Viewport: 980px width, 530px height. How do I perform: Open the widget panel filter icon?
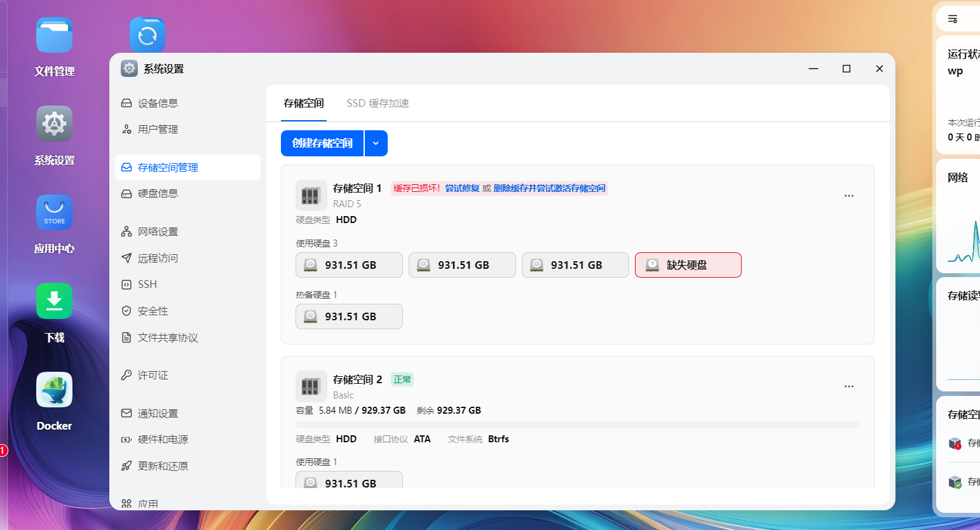point(953,19)
